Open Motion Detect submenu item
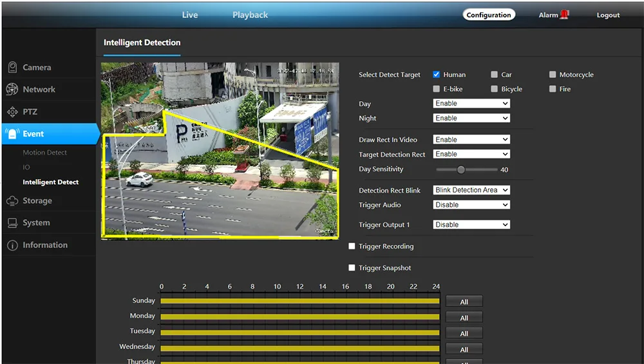 pyautogui.click(x=45, y=153)
